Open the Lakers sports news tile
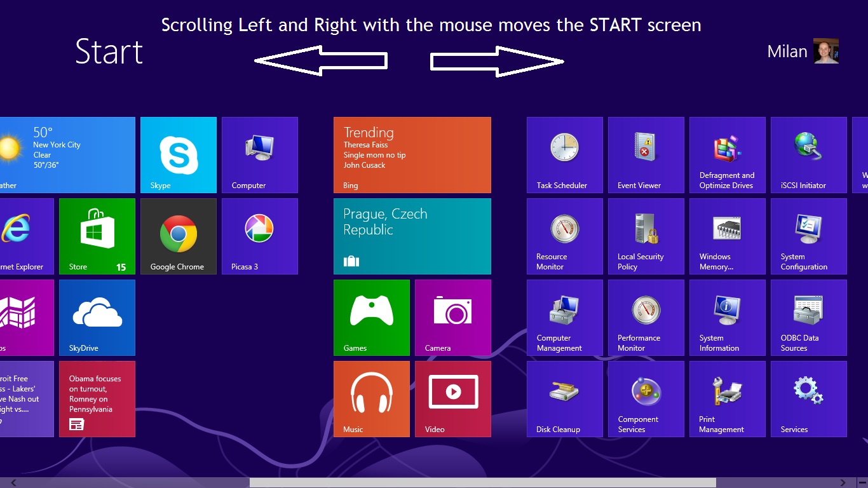 point(27,399)
